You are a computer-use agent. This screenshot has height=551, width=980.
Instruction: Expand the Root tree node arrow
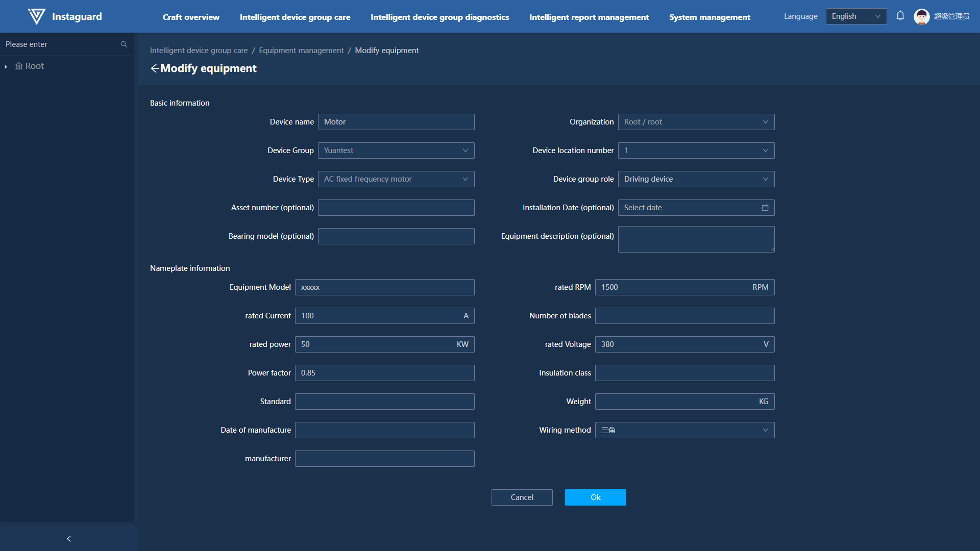point(6,66)
